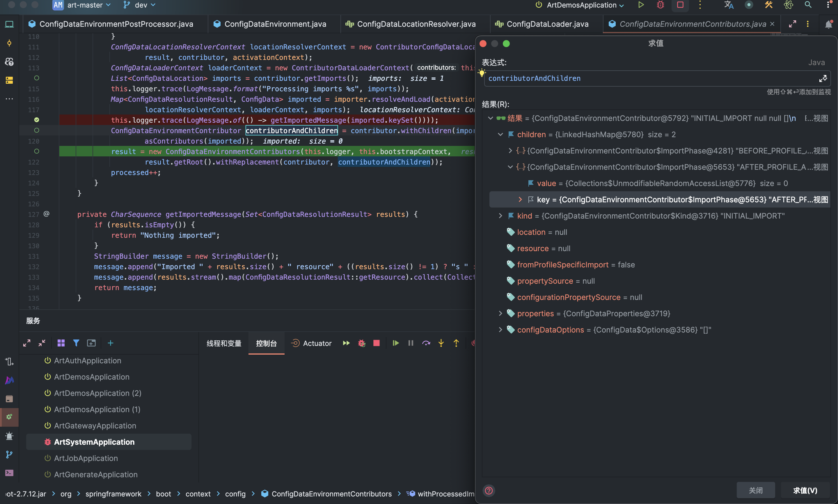Viewport: 838px width, 504px height.
Task: Switch to 线程和变量 tab
Action: pos(224,343)
